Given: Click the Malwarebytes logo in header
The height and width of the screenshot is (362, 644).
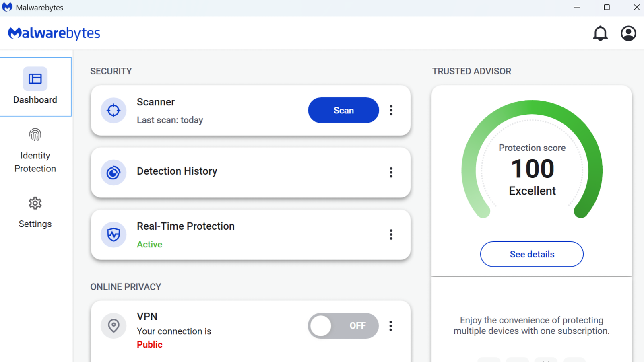Looking at the screenshot, I should 54,33.
